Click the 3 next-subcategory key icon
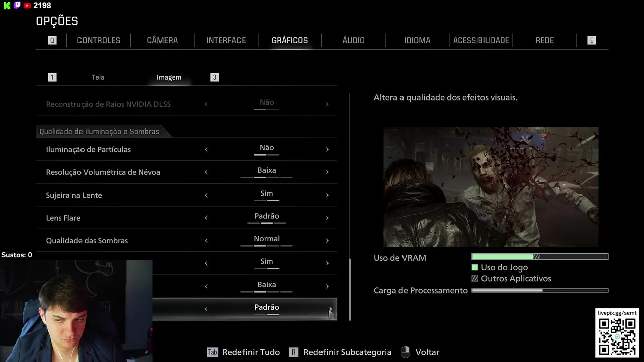Viewport: 644px width, 362px height. click(215, 77)
